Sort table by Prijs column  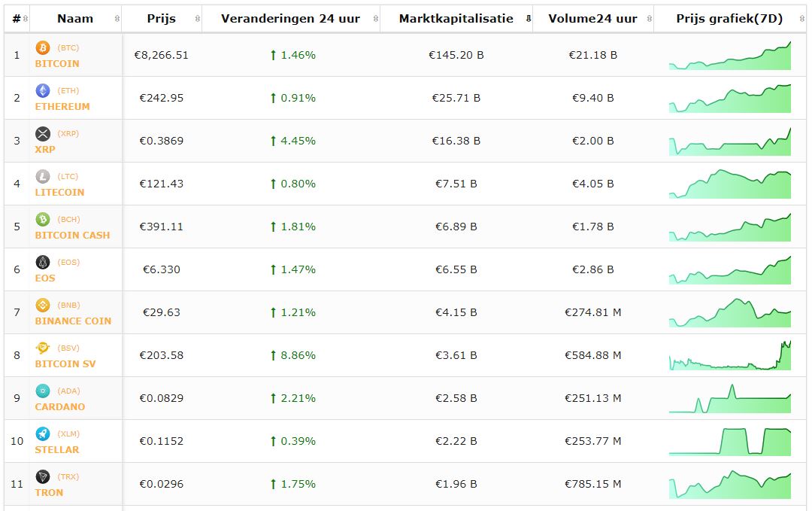click(162, 19)
